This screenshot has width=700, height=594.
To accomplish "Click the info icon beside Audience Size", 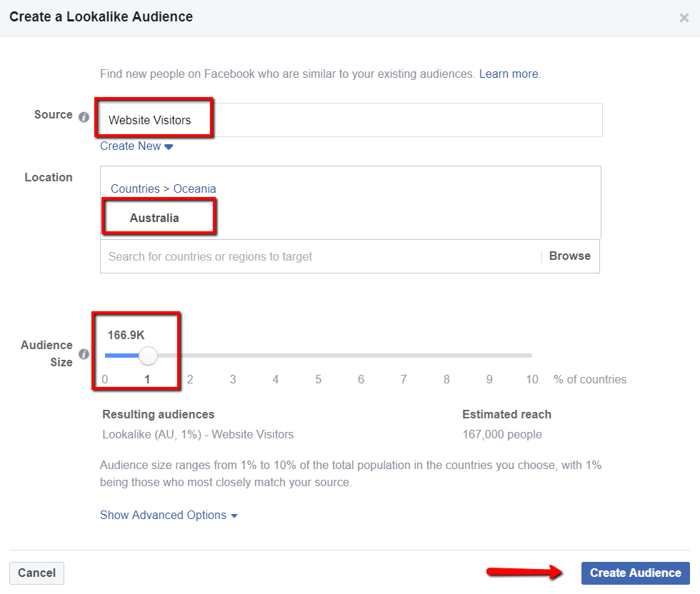I will [84, 354].
